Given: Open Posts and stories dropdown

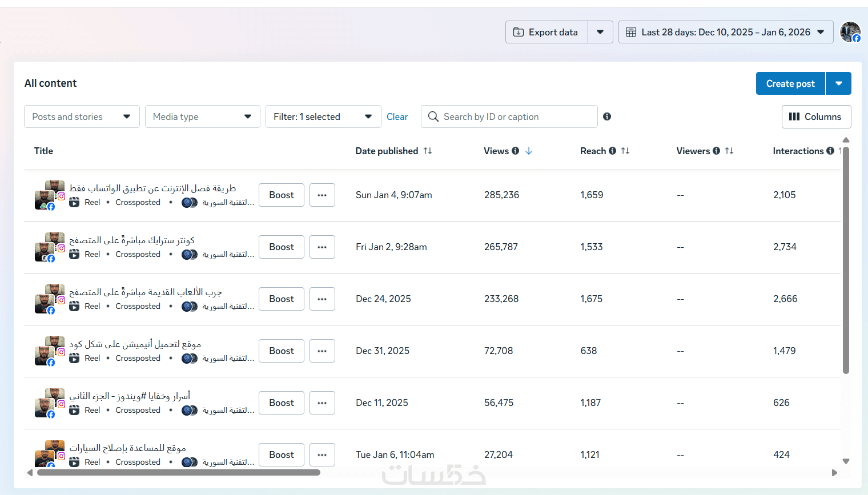Looking at the screenshot, I should pyautogui.click(x=82, y=116).
